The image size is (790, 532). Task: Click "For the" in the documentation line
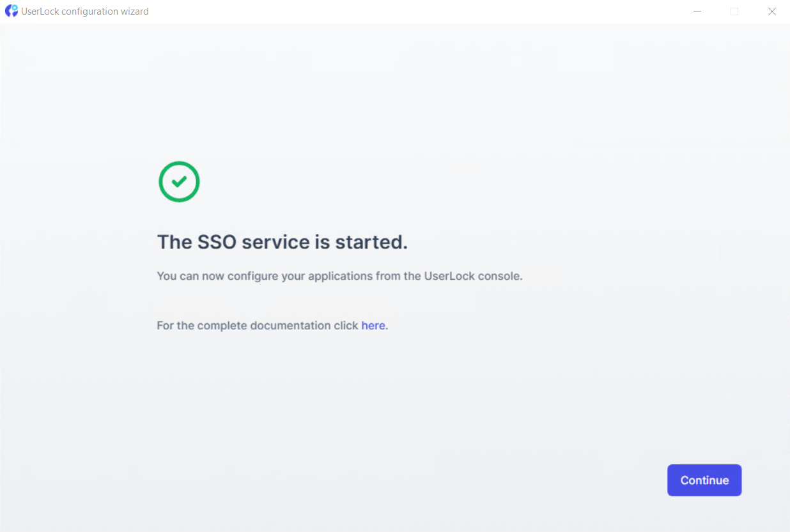coord(175,326)
